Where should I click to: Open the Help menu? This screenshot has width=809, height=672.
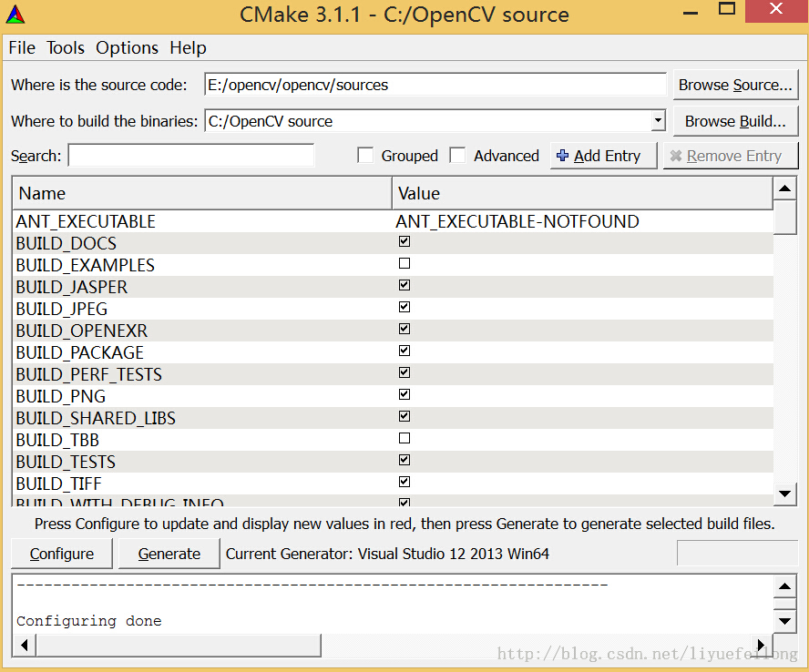click(188, 48)
